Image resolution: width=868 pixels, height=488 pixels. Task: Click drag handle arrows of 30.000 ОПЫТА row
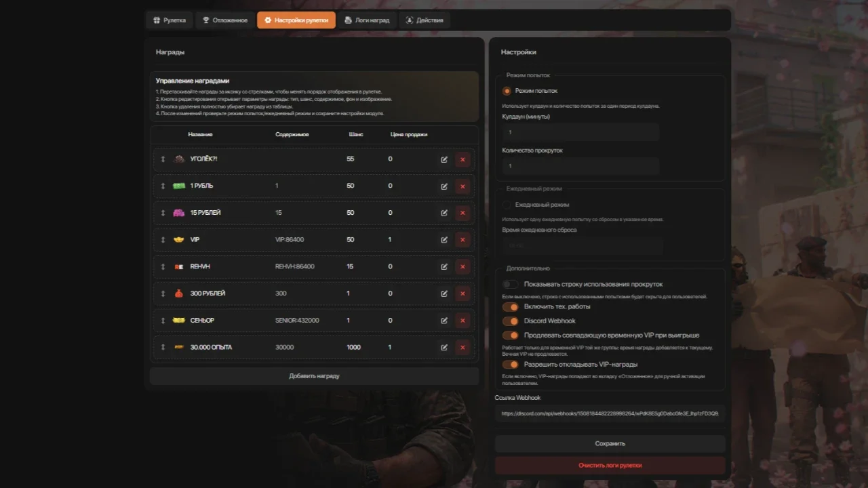click(163, 348)
